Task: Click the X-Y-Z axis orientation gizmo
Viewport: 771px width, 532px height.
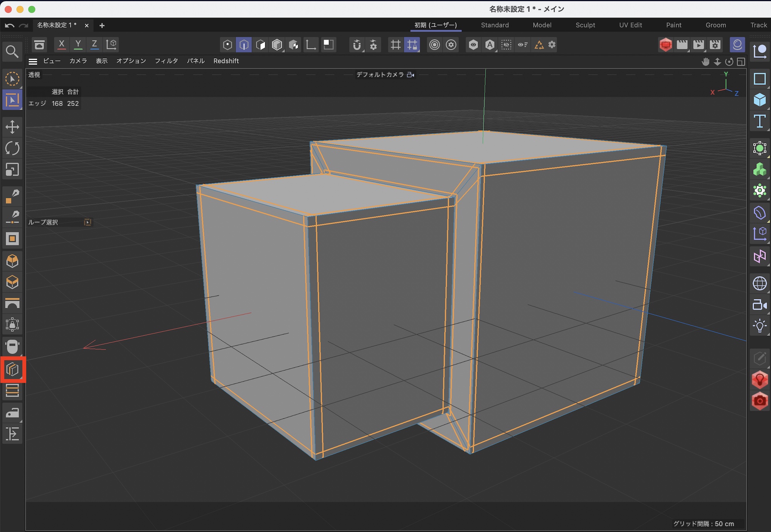Action: (x=725, y=86)
